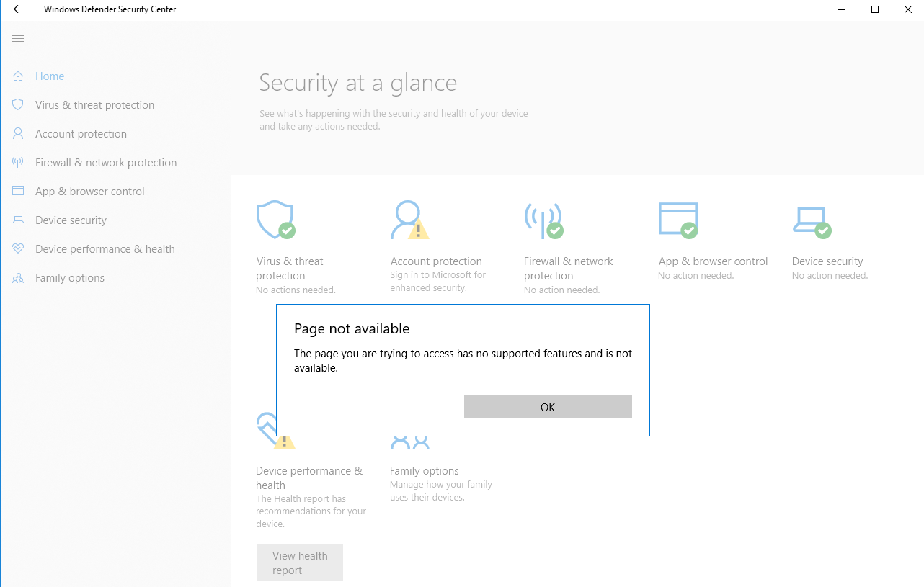Click the Device performance & health tile title
Image resolution: width=924 pixels, height=587 pixels.
click(x=309, y=478)
